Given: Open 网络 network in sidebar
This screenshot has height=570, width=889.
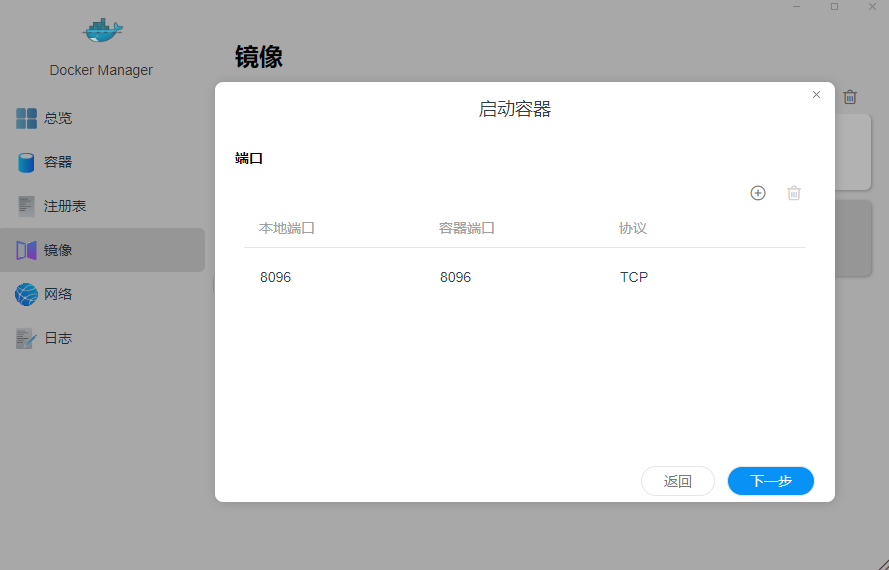Looking at the screenshot, I should click(x=58, y=294).
